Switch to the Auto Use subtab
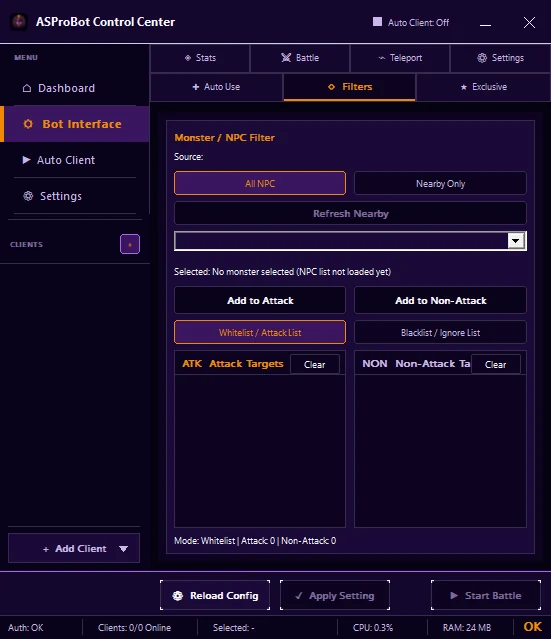The width and height of the screenshot is (551, 639). point(216,87)
